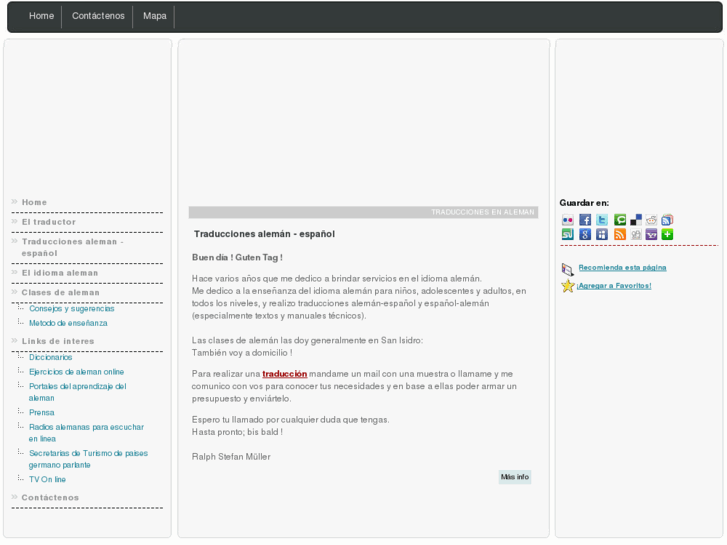Click the red traducción link in the article
This screenshot has height=545, width=727.
[285, 374]
